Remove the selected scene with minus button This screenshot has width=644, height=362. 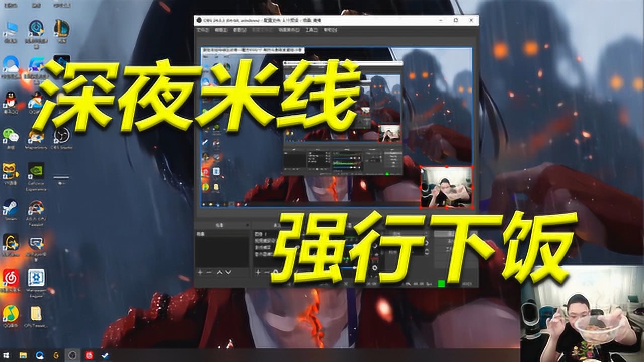(209, 272)
